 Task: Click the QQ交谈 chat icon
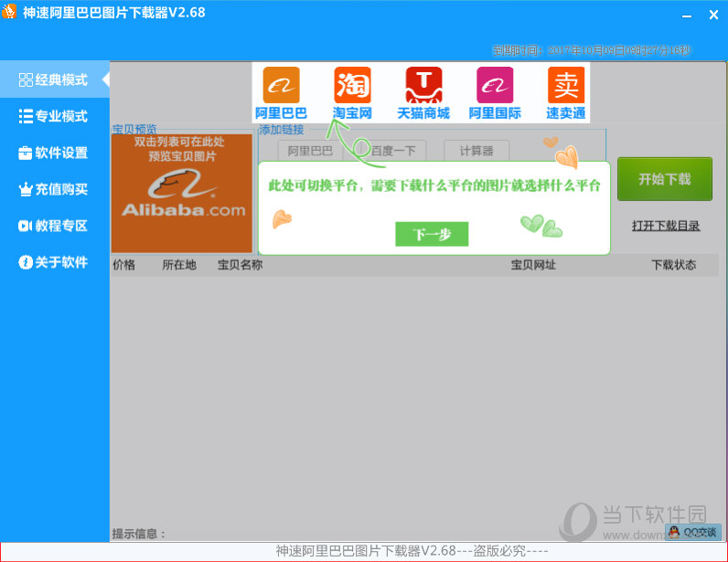[x=693, y=532]
